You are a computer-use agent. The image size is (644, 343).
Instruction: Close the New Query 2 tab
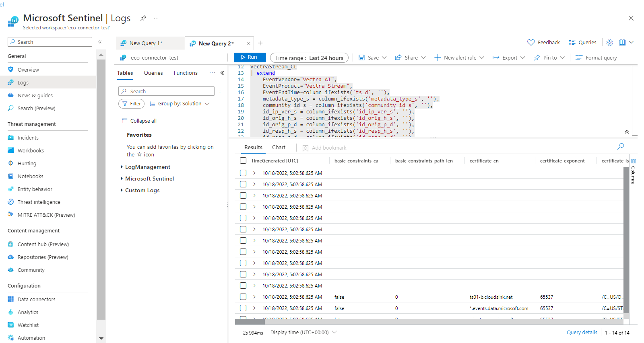(249, 43)
